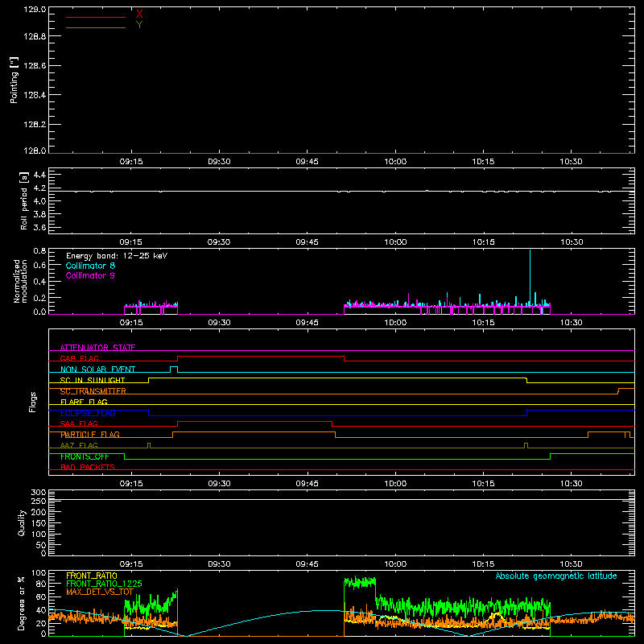Click the '3.6' roll period tick
Viewport: 644px width, 644px height.
click(x=39, y=227)
